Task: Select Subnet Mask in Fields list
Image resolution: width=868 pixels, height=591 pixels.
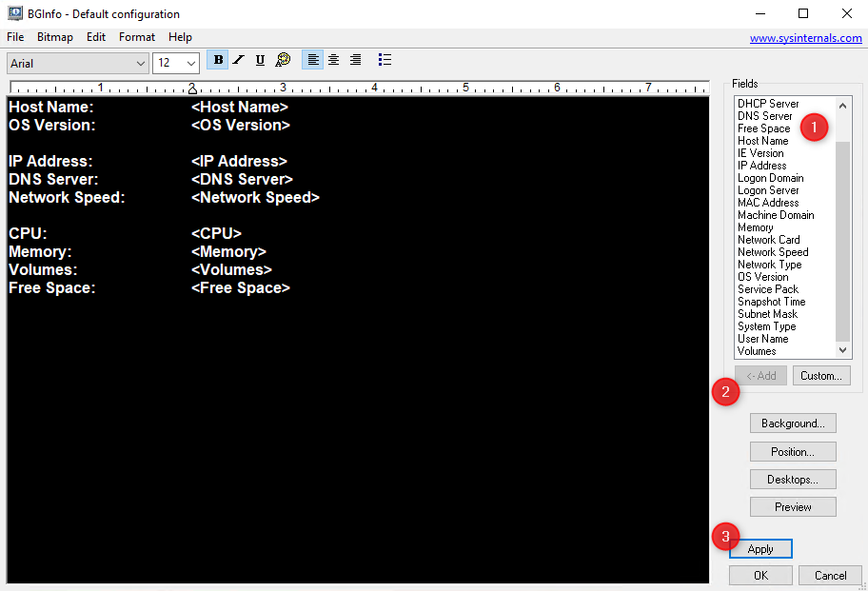Action: click(767, 314)
